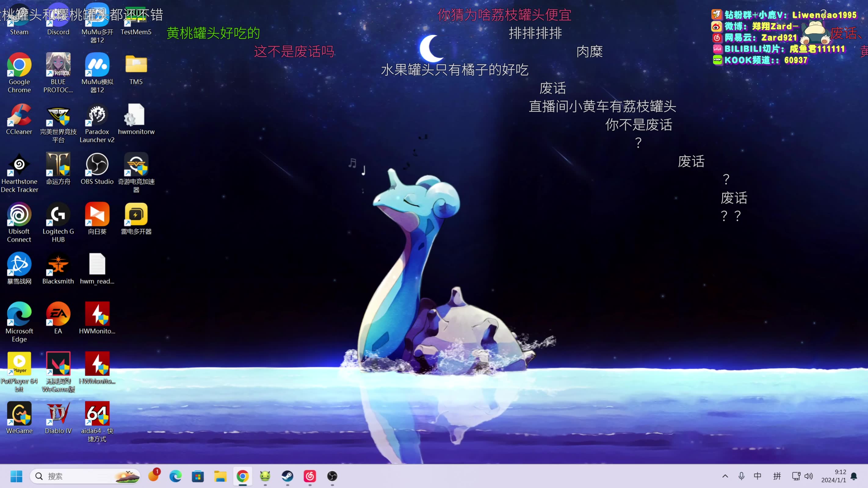This screenshot has height=488, width=868.
Task: Select HWMonitor icon above the aida64 shortcut
Action: 97,368
